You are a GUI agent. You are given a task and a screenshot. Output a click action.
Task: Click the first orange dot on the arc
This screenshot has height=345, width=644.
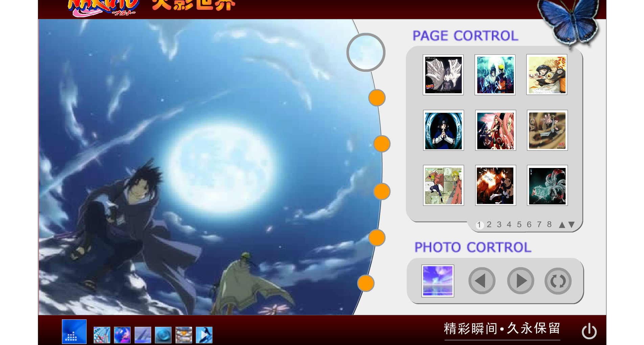tap(377, 98)
